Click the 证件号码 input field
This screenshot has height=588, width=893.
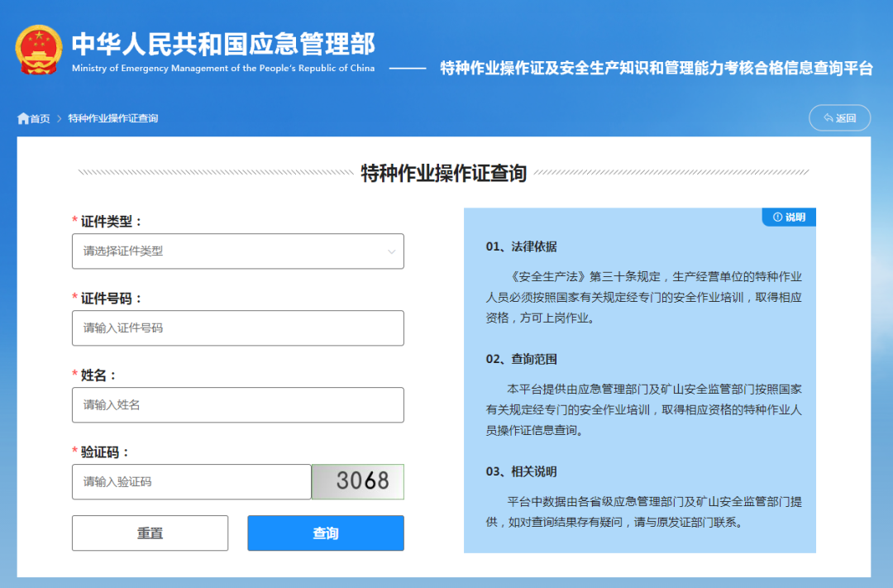[237, 328]
